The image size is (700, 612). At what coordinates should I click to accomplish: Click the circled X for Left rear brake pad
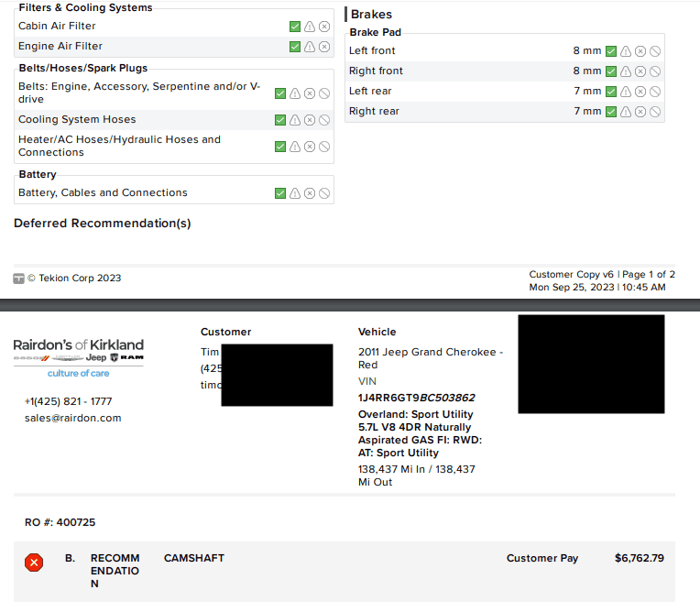pos(640,92)
